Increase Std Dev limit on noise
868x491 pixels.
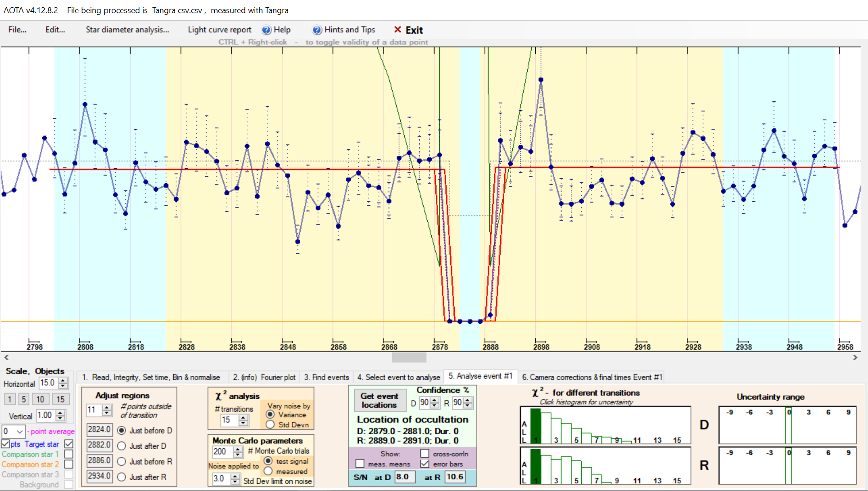coord(235,476)
